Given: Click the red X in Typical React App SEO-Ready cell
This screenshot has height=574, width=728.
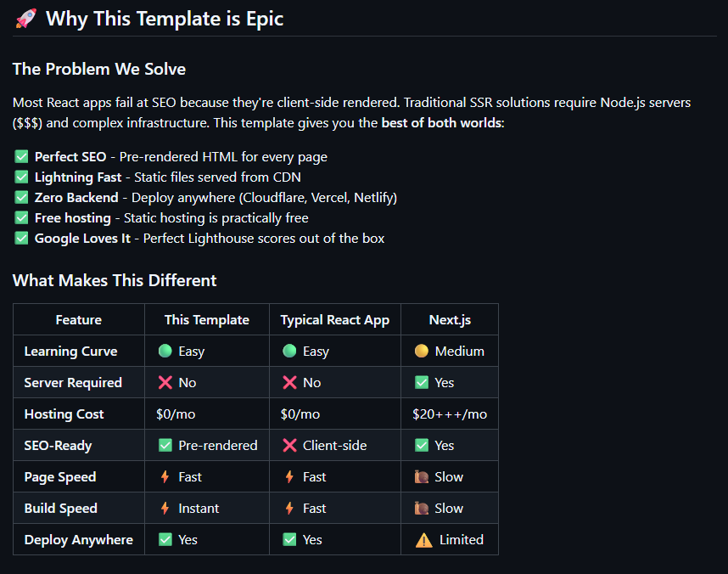Looking at the screenshot, I should tap(289, 445).
